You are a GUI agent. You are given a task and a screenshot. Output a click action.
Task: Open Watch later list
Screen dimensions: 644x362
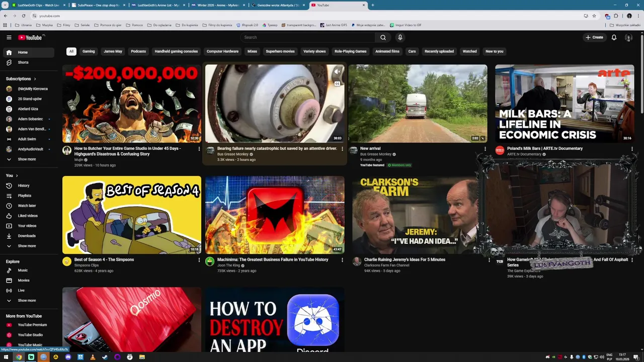click(28, 206)
